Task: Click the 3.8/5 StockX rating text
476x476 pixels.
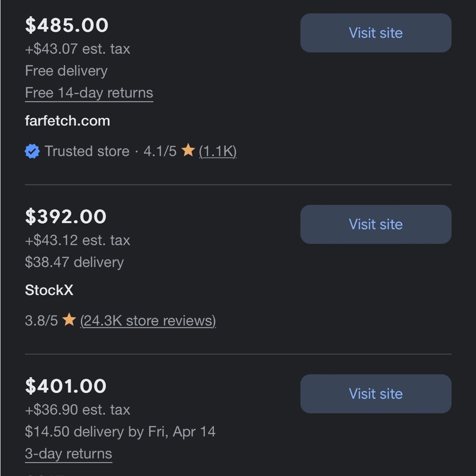Action: (41, 320)
